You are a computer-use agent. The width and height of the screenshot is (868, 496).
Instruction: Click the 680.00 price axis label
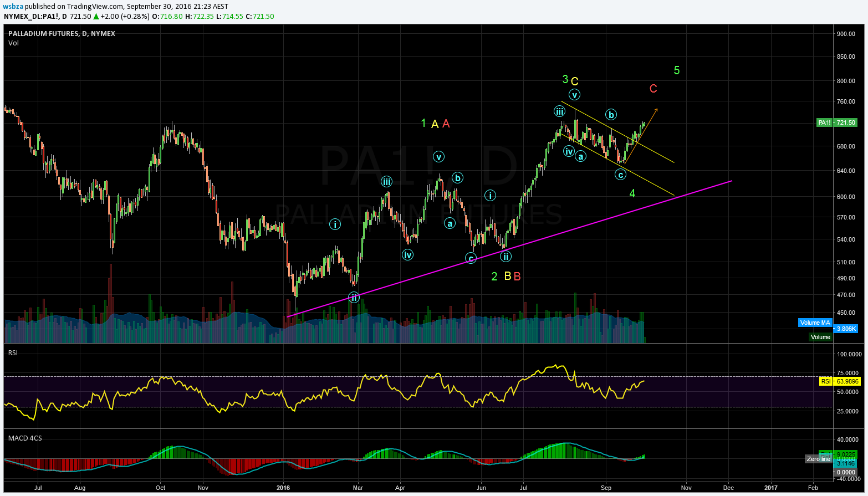pyautogui.click(x=846, y=146)
